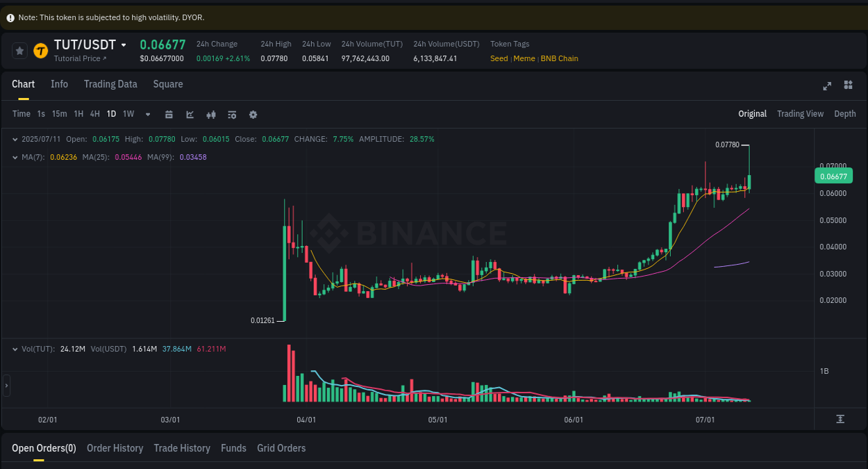The height and width of the screenshot is (469, 868).
Task: Open the candlestick style icon
Action: (x=210, y=114)
